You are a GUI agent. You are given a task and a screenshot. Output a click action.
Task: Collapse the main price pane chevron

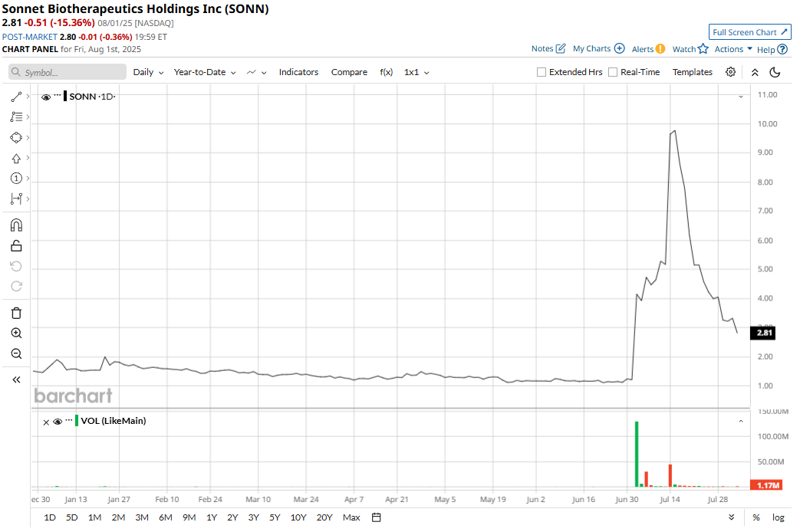pos(741,97)
